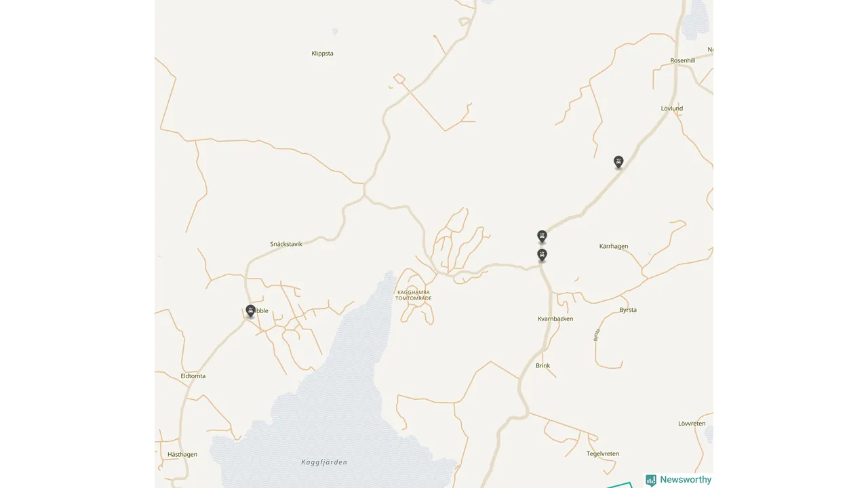The image size is (868, 488).
Task: Select the Lövvreten label
Action: tap(692, 424)
